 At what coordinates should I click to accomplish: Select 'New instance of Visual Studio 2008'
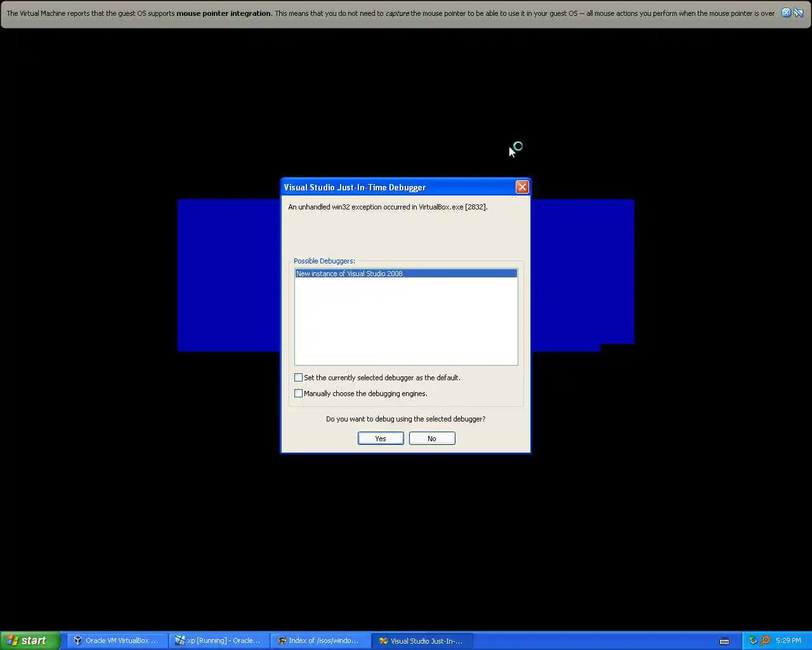pos(406,274)
